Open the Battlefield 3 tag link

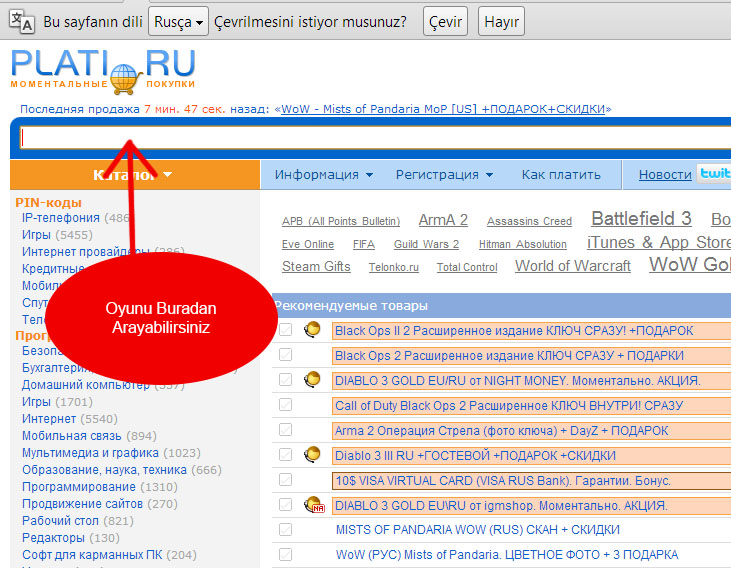(641, 219)
